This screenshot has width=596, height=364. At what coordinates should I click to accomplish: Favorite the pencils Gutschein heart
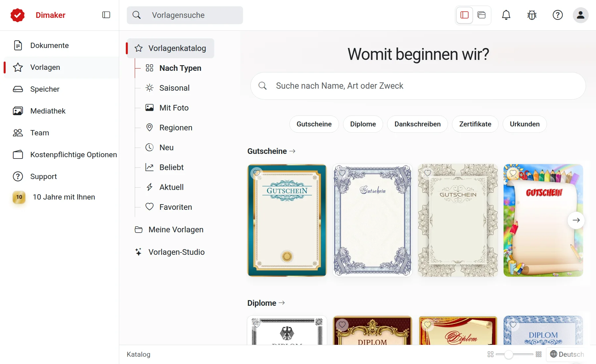pos(513,173)
